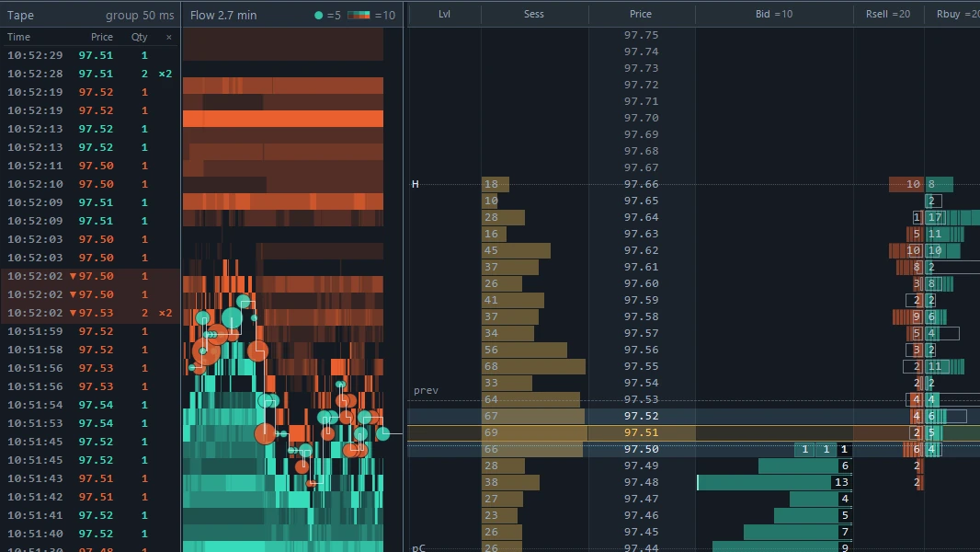The height and width of the screenshot is (552, 980).
Task: Click the × icon in the Tape column header
Action: pyautogui.click(x=169, y=38)
